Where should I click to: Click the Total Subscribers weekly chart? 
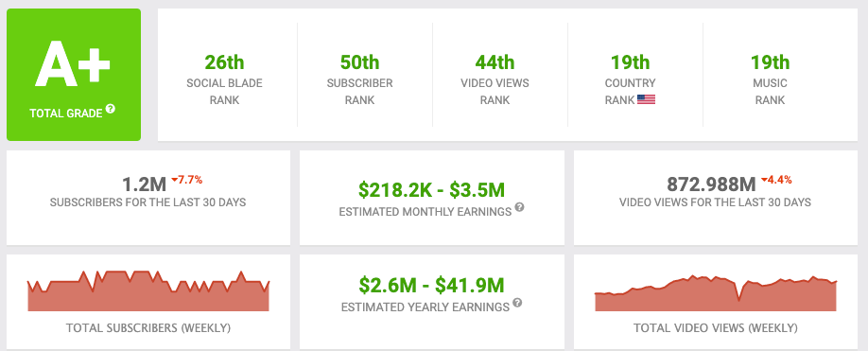click(x=148, y=291)
